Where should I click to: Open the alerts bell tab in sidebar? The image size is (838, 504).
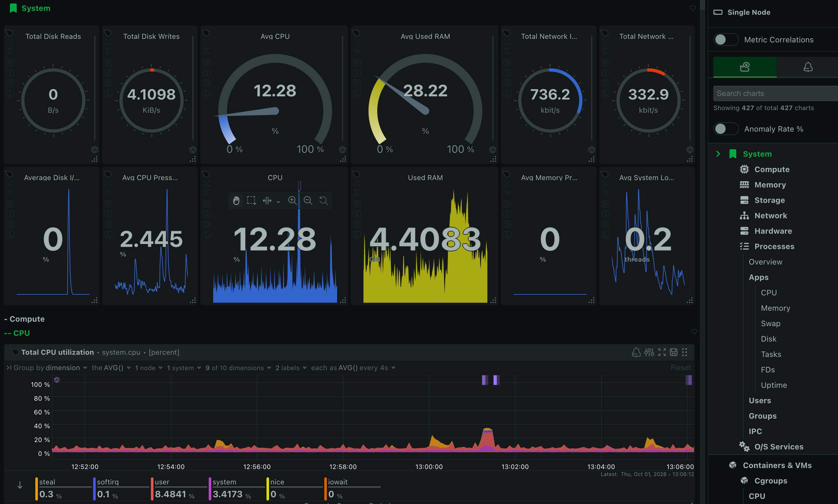pyautogui.click(x=808, y=67)
